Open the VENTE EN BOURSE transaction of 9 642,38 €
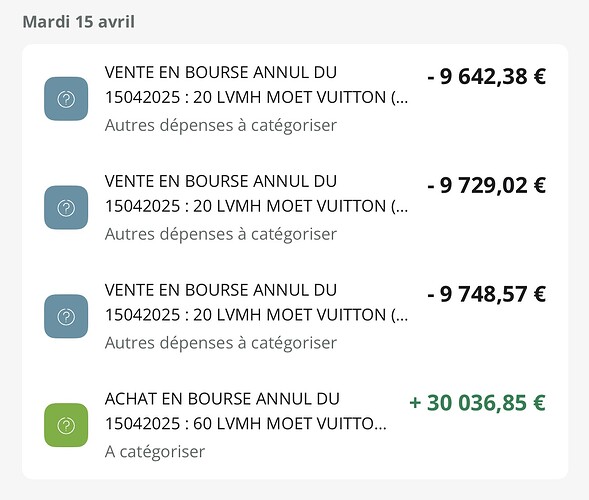The height and width of the screenshot is (500, 589). (x=295, y=99)
